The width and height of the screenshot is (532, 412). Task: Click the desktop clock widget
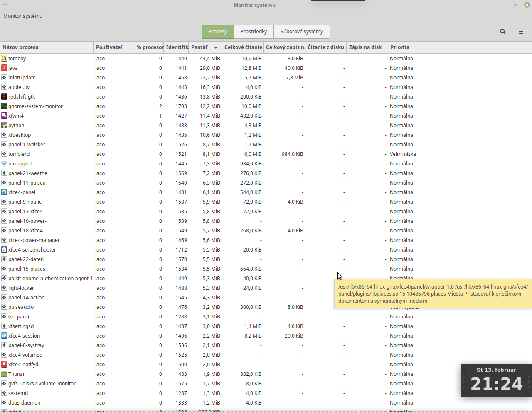(496, 380)
